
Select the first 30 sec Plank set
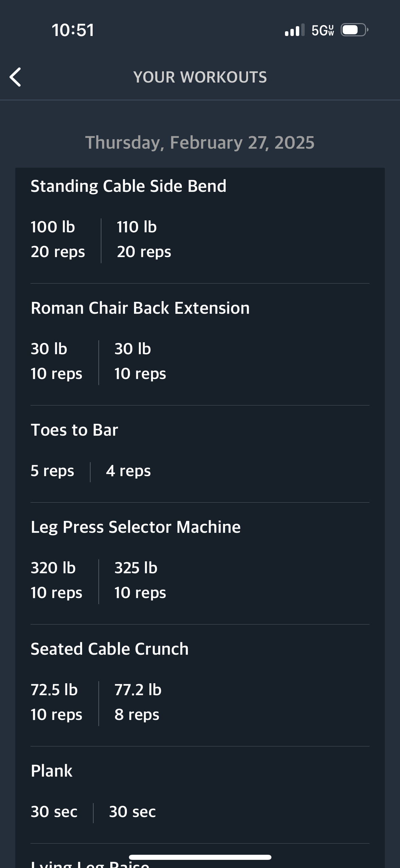coord(54,812)
